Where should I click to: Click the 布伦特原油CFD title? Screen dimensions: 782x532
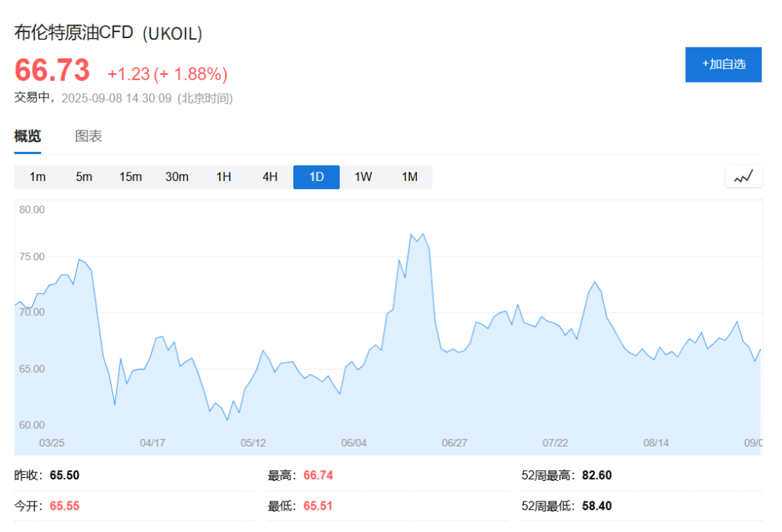coord(74,33)
